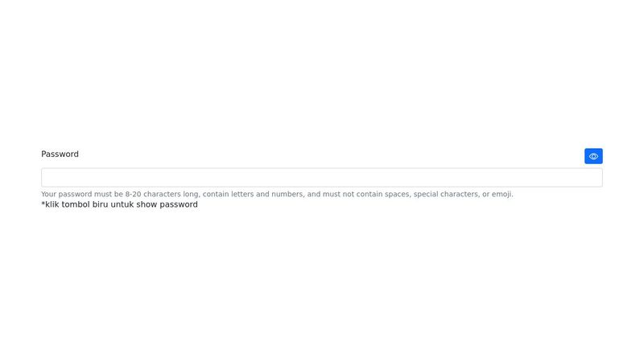The width and height of the screenshot is (644, 362).
Task: Select the eye symbol inside the blue button
Action: tap(593, 156)
